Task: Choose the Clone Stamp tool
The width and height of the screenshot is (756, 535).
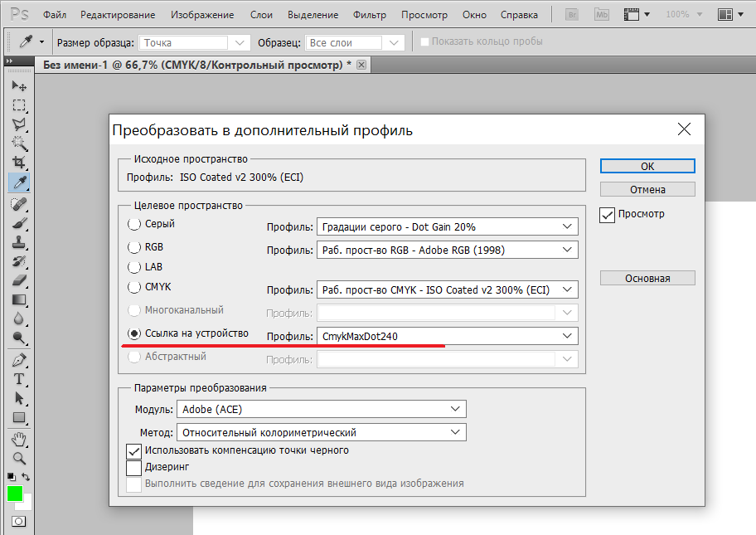Action: (18, 243)
